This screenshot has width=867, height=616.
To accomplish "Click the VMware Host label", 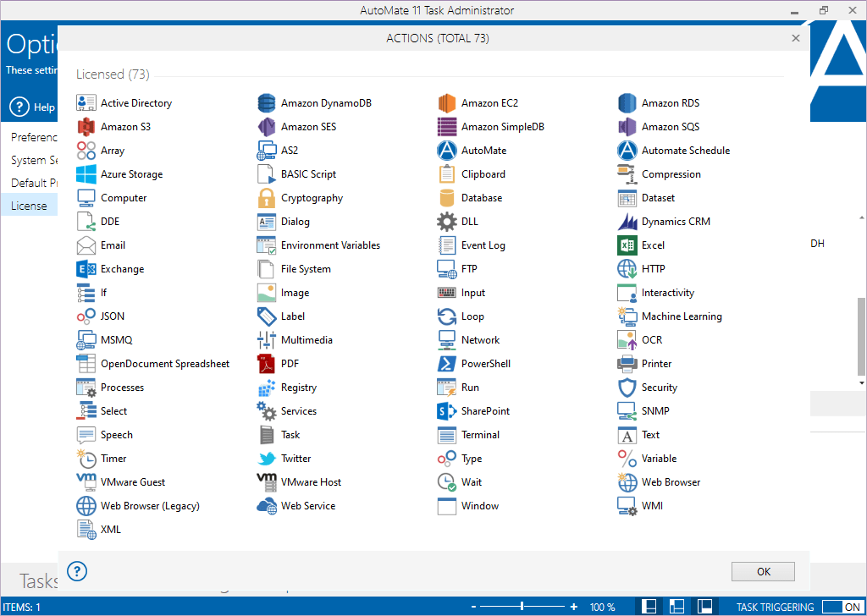I will tap(311, 481).
